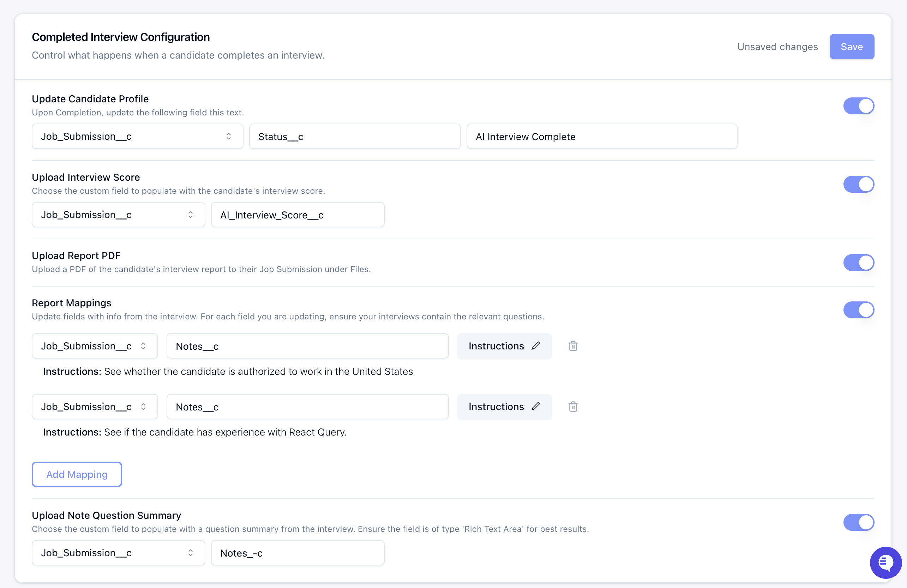Image resolution: width=907 pixels, height=588 pixels.
Task: Edit instructions for React Query mapping
Action: [x=504, y=407]
